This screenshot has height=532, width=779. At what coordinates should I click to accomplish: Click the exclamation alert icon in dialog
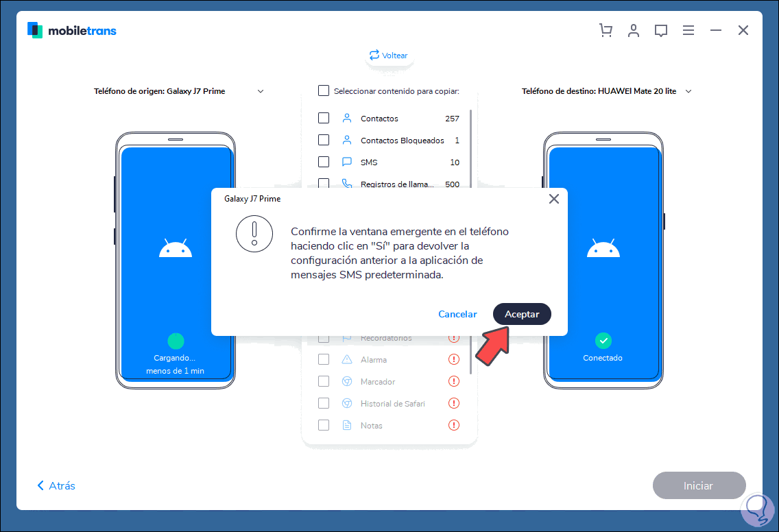[x=254, y=234]
